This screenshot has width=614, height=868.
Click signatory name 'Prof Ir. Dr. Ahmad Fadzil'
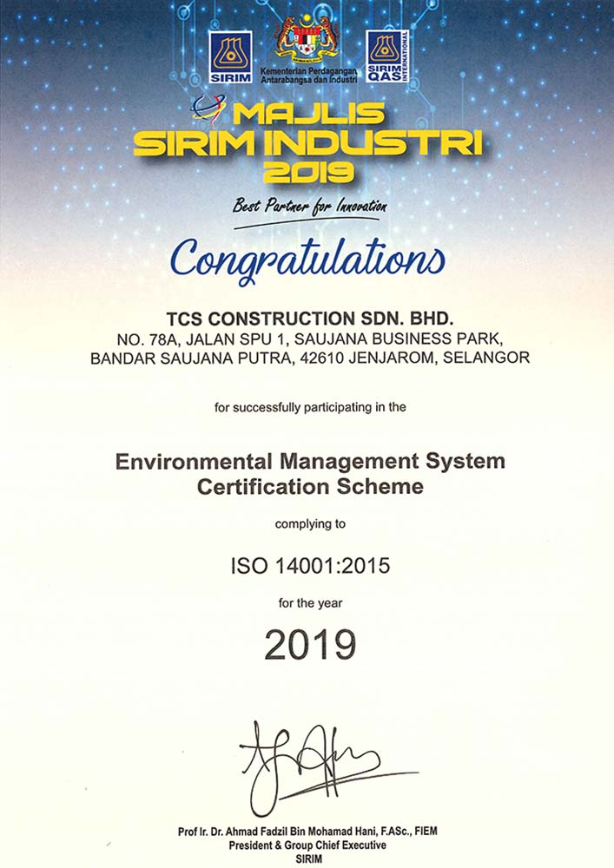click(307, 832)
